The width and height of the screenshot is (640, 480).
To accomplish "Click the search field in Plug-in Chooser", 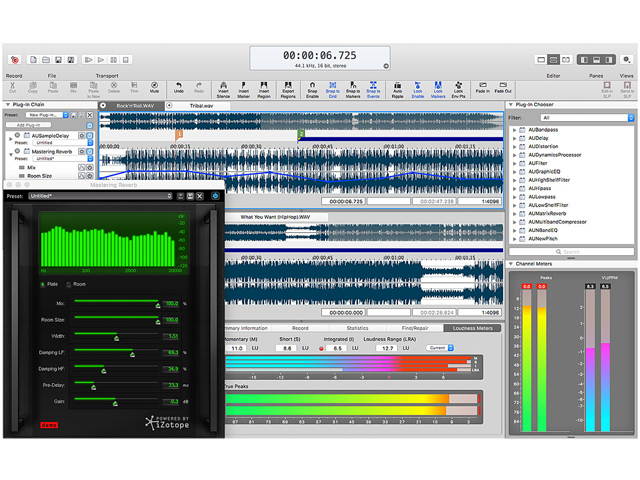I will point(571,252).
